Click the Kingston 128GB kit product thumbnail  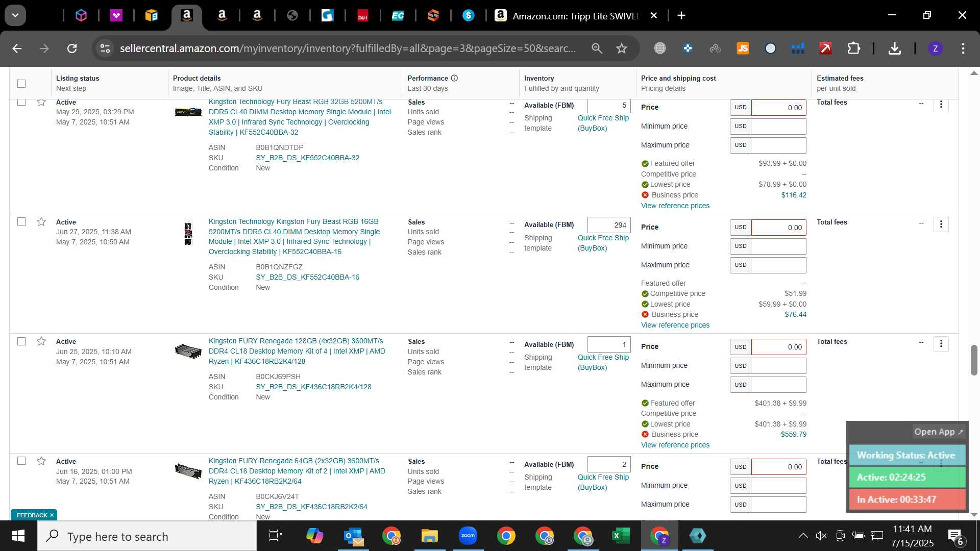[188, 351]
